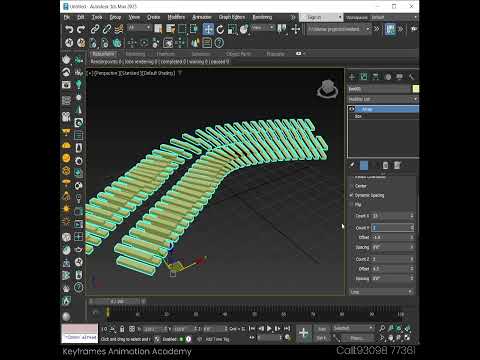
Task: Click the ViewCube in the viewport
Action: coord(328,89)
